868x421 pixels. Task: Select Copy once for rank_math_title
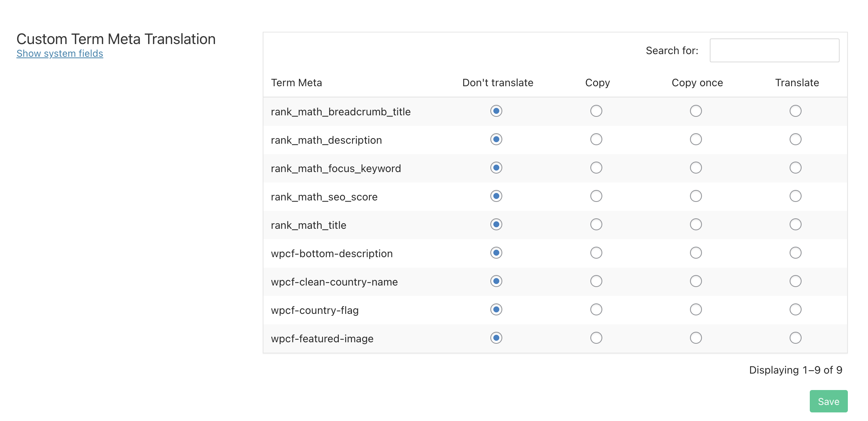click(696, 224)
